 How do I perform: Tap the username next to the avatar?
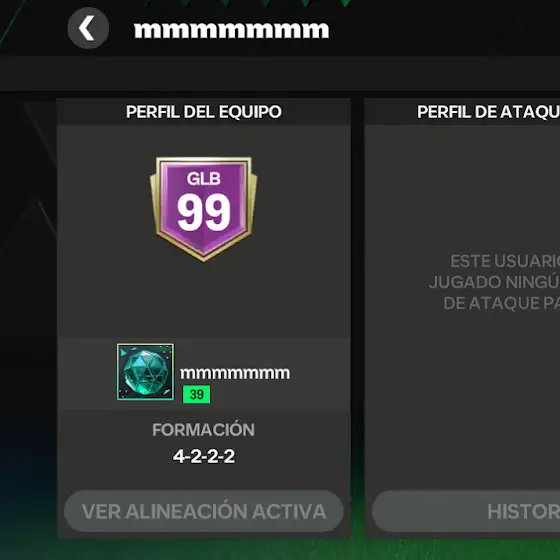pyautogui.click(x=235, y=373)
